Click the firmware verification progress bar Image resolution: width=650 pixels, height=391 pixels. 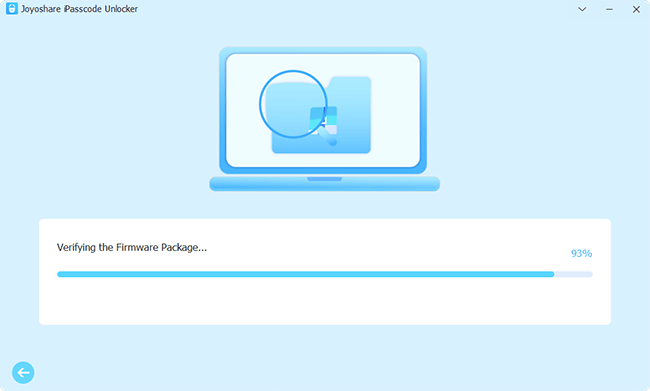325,274
